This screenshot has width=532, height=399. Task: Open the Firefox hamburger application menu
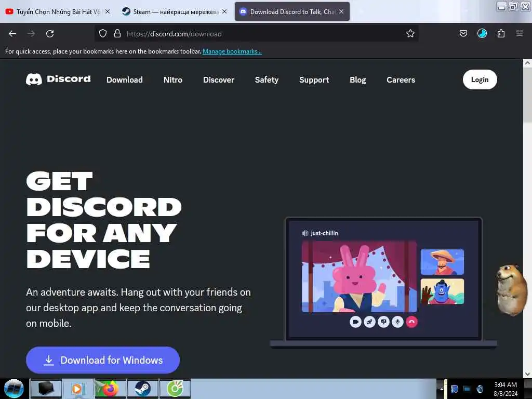(x=520, y=33)
